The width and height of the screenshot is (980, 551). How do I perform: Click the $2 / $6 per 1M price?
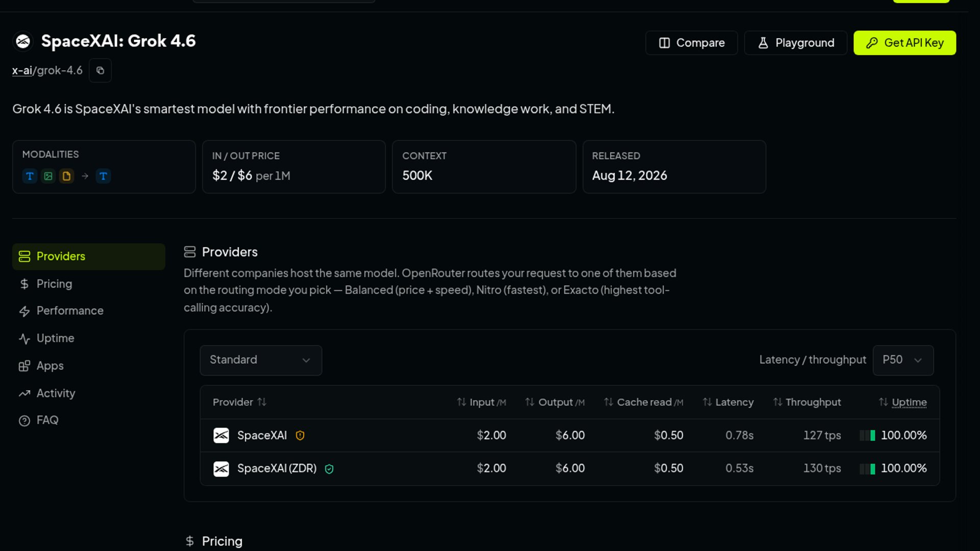tap(251, 176)
